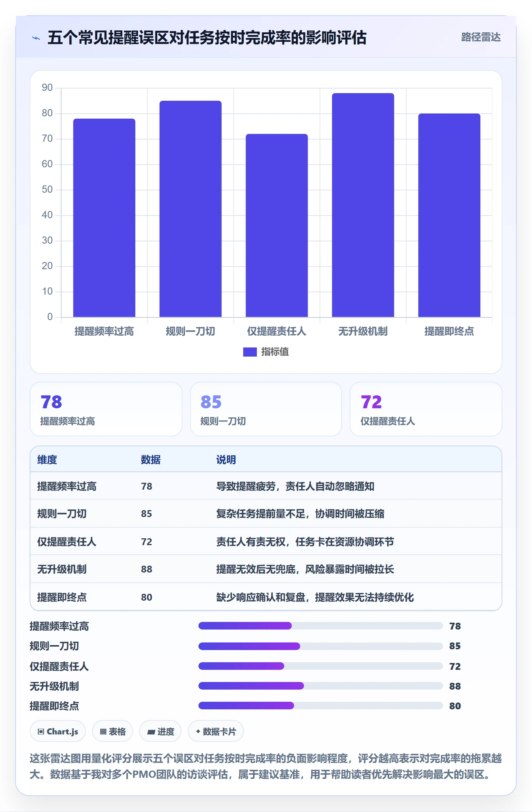532x812 pixels.
Task: Click the 无升级机制 progress bar
Action: (x=321, y=686)
